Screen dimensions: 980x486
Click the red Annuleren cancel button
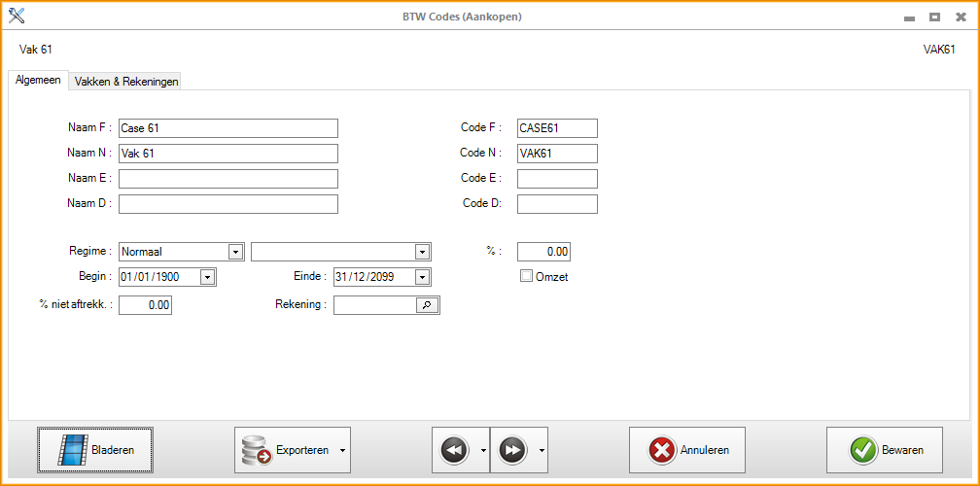[x=686, y=450]
